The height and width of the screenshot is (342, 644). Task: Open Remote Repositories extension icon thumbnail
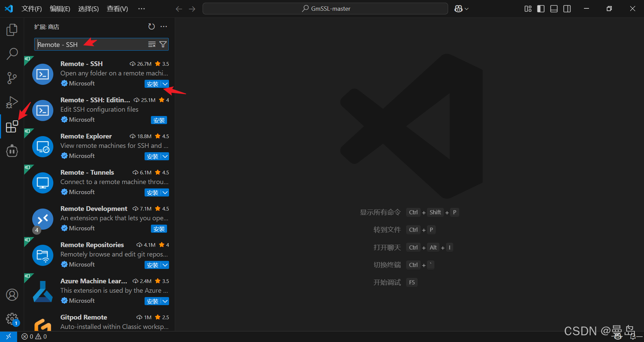tap(43, 255)
